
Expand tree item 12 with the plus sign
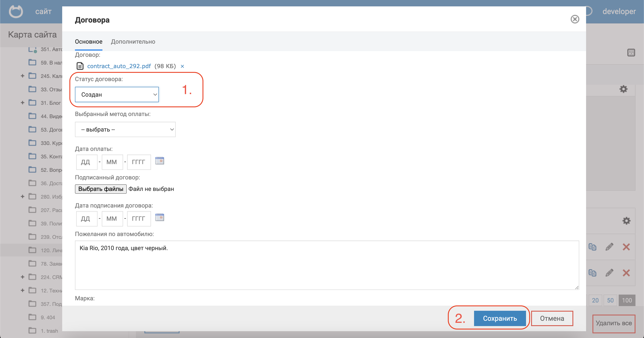coord(23,290)
